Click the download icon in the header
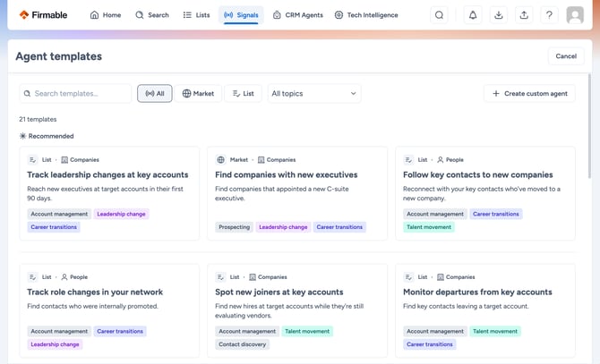This screenshot has width=600, height=364. coord(499,15)
